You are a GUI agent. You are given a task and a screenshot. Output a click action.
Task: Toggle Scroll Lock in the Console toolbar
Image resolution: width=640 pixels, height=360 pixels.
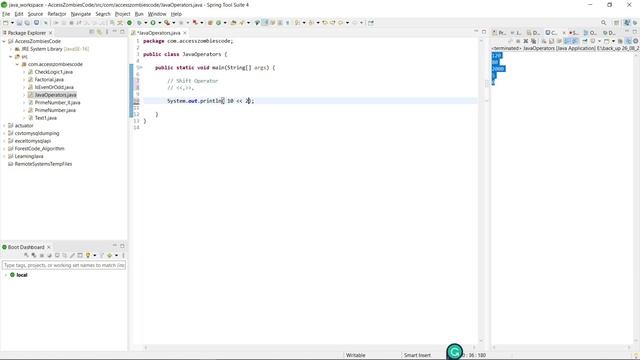551,41
